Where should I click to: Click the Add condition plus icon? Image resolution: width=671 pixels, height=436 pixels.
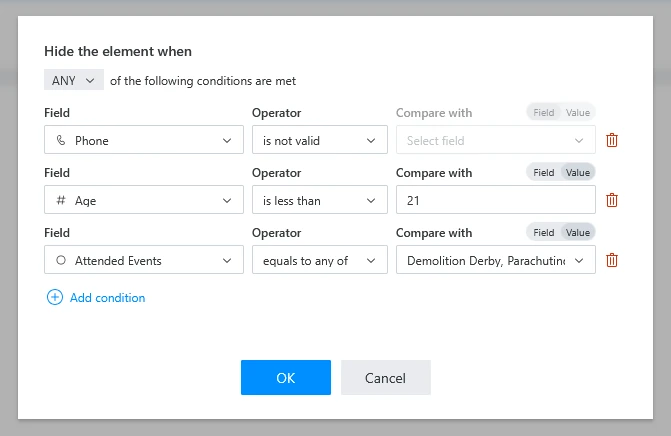point(55,297)
